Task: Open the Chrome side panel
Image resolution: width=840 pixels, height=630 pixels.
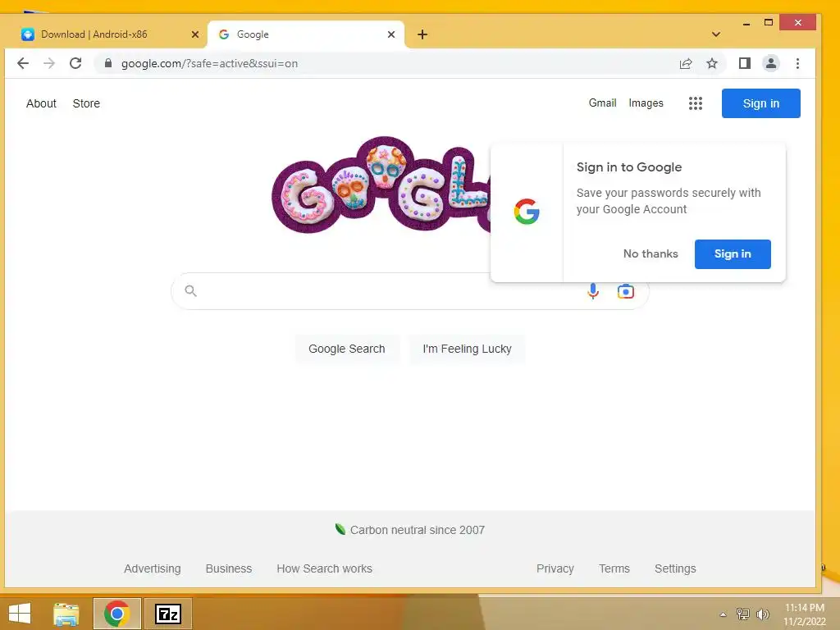Action: (744, 63)
